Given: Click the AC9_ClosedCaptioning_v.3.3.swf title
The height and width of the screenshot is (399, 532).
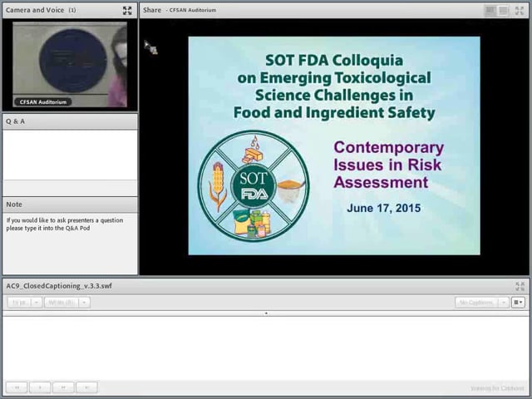Looking at the screenshot, I should pos(59,286).
